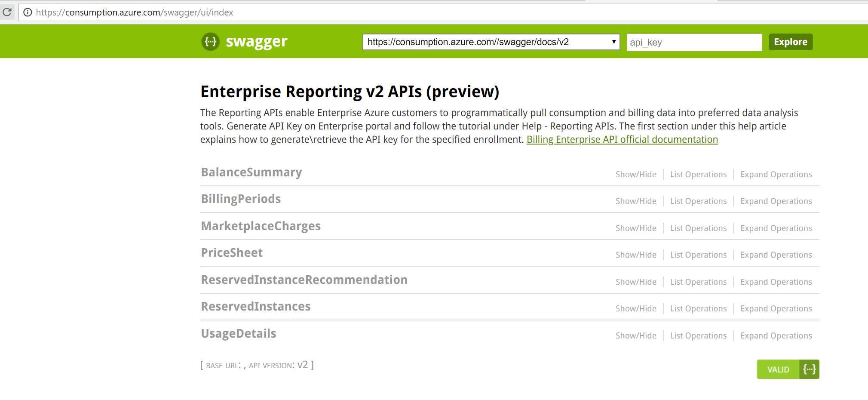
Task: Click the swagger badge icon next to VALID
Action: pos(809,369)
